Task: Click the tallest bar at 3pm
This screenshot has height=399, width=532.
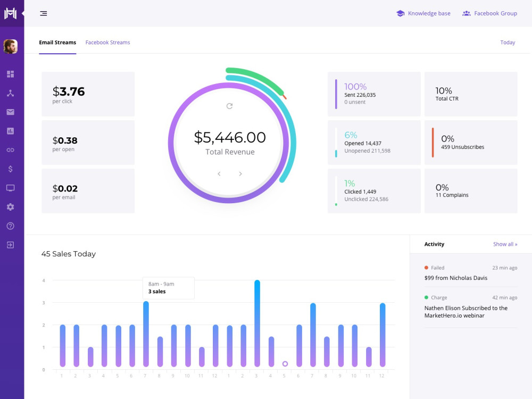Action: tap(257, 323)
